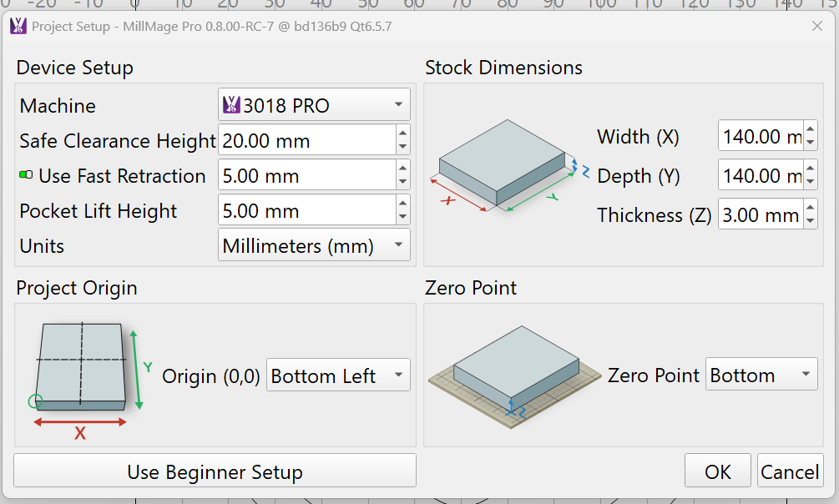Open the Machine dropdown showing 3018 PRO

314,105
